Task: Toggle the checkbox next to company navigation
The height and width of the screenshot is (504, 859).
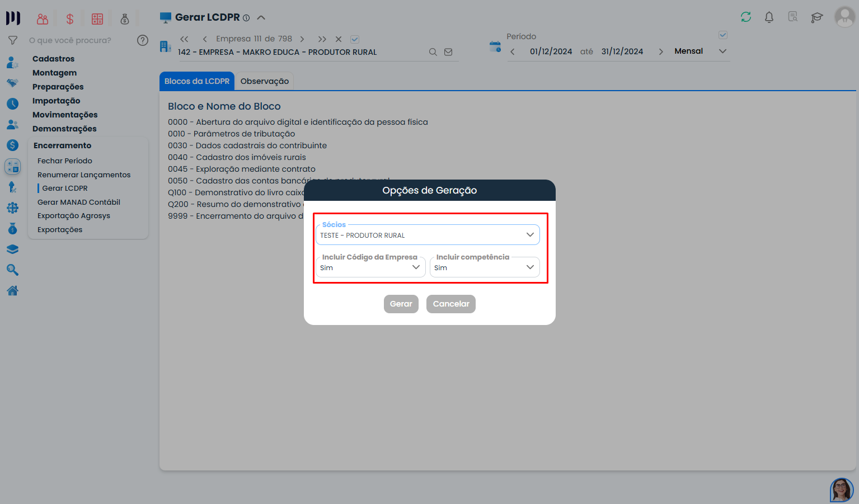Action: pos(355,39)
